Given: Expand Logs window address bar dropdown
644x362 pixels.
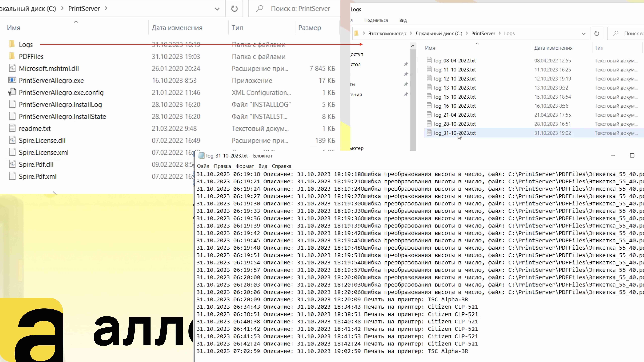Looking at the screenshot, I should pos(583,34).
